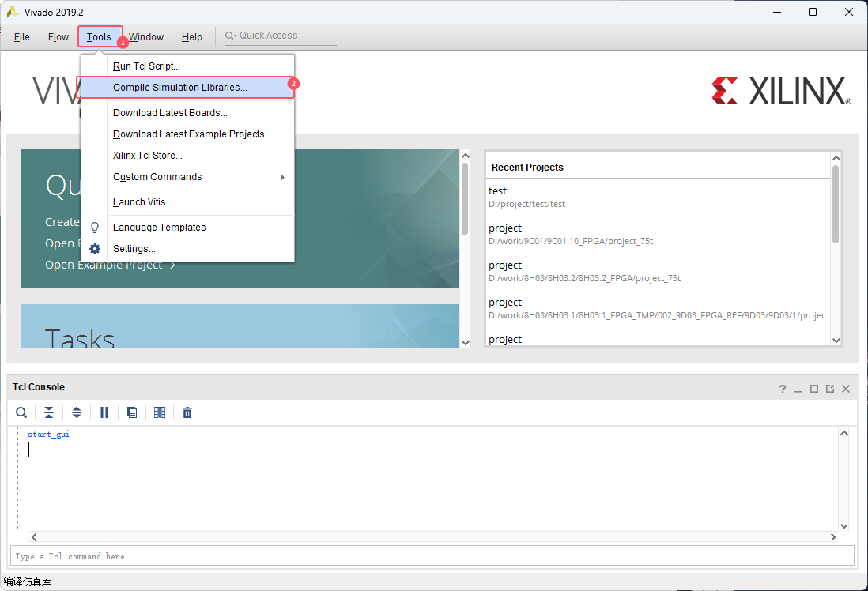Viewport: 868px width, 591px height.
Task: Click Recent Projects scrollbar down arrow
Action: pyautogui.click(x=836, y=341)
